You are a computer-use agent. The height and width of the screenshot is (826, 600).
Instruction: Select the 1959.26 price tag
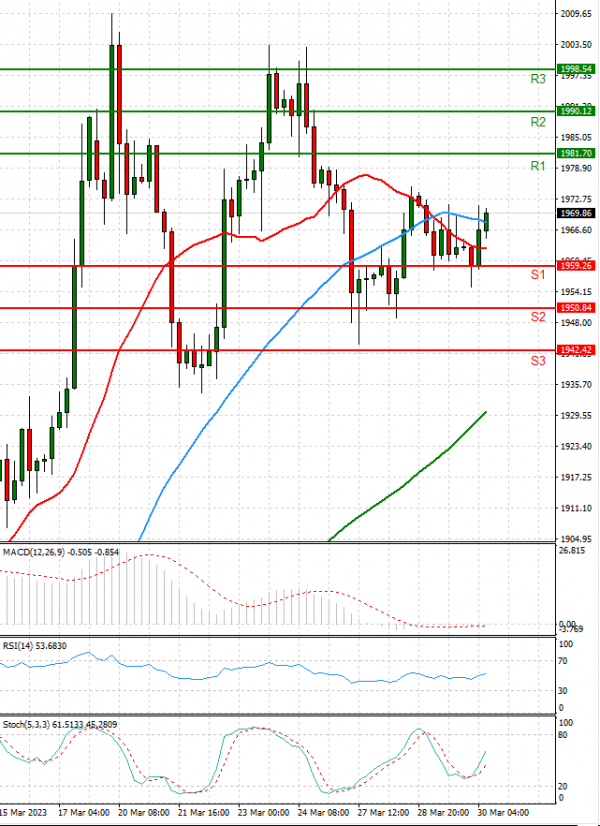(x=576, y=266)
